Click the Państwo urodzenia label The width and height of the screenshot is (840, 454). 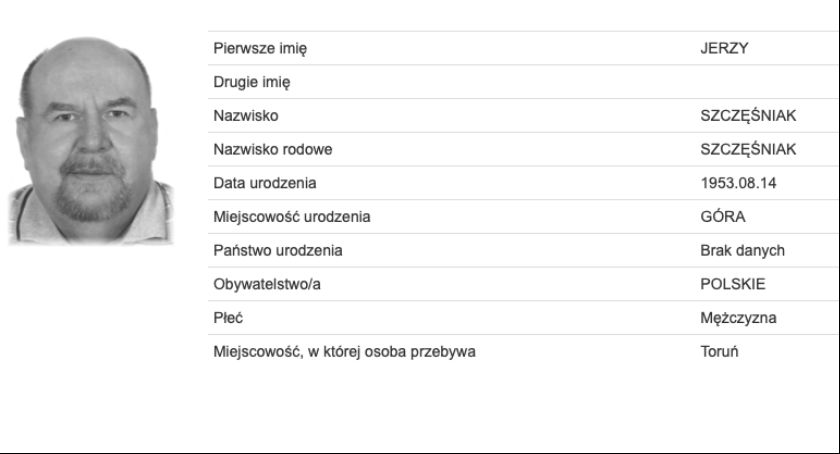pos(278,251)
